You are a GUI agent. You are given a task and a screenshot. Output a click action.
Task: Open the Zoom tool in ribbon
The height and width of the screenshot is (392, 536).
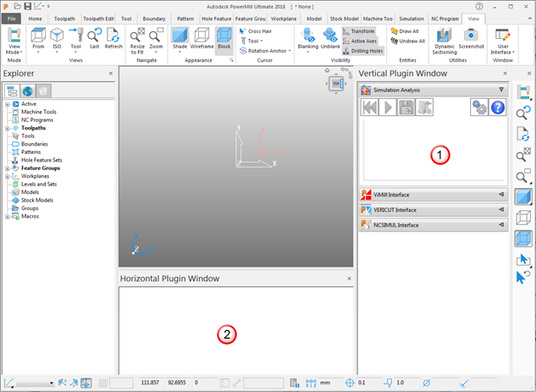156,41
